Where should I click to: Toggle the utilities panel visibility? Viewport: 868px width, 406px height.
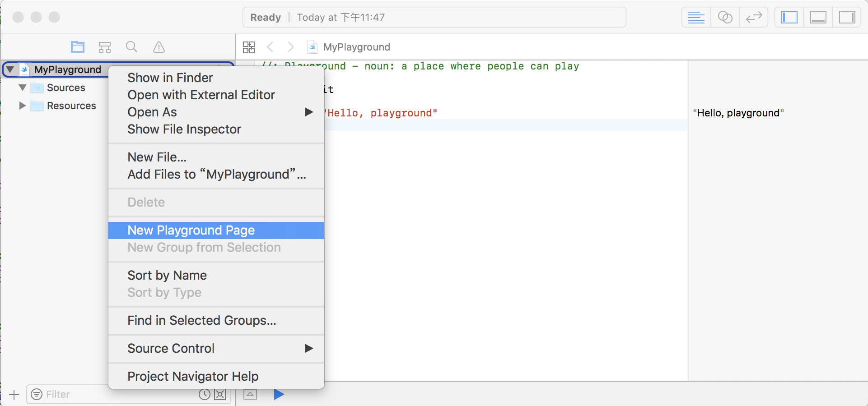coord(847,18)
